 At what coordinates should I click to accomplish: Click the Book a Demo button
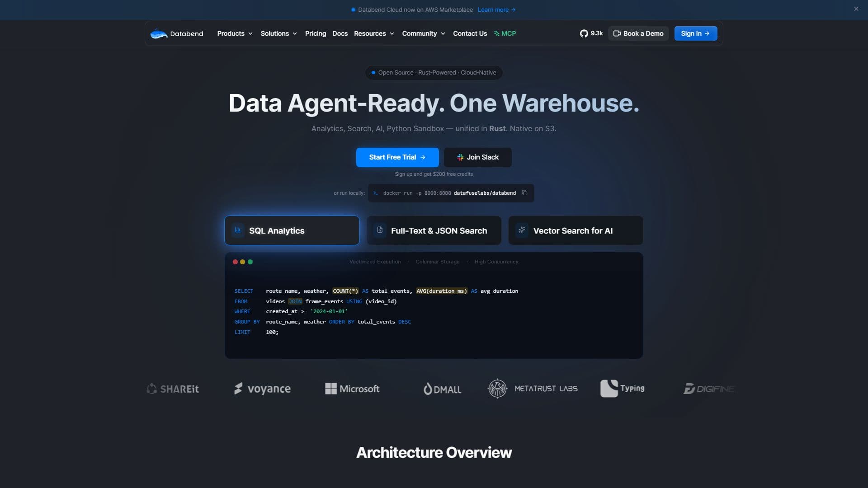click(638, 33)
